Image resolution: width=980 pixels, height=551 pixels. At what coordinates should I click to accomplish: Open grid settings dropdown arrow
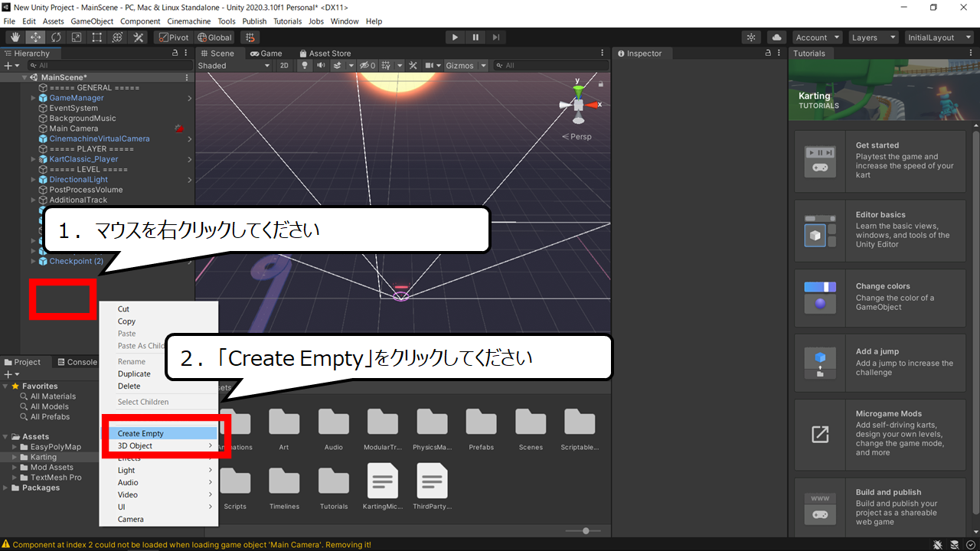(x=400, y=66)
